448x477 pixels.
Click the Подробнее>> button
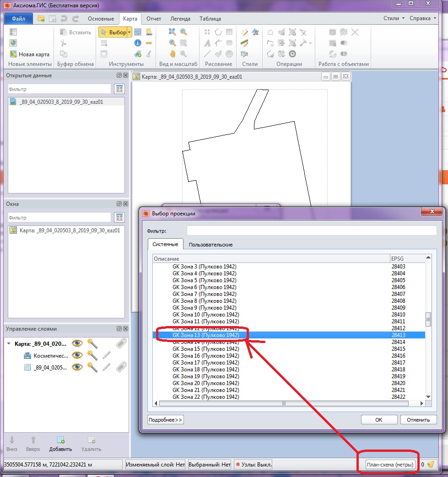click(x=165, y=420)
